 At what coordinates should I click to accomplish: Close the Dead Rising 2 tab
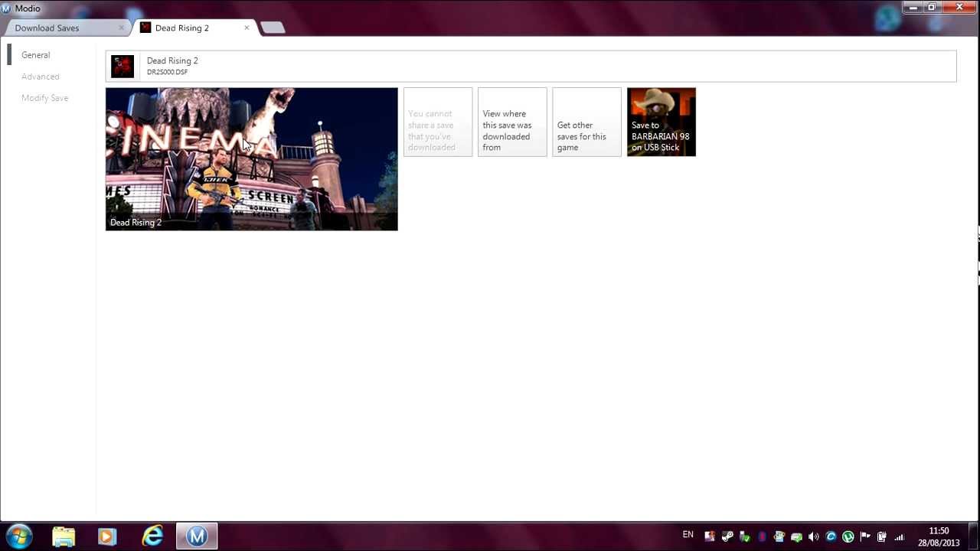(247, 28)
